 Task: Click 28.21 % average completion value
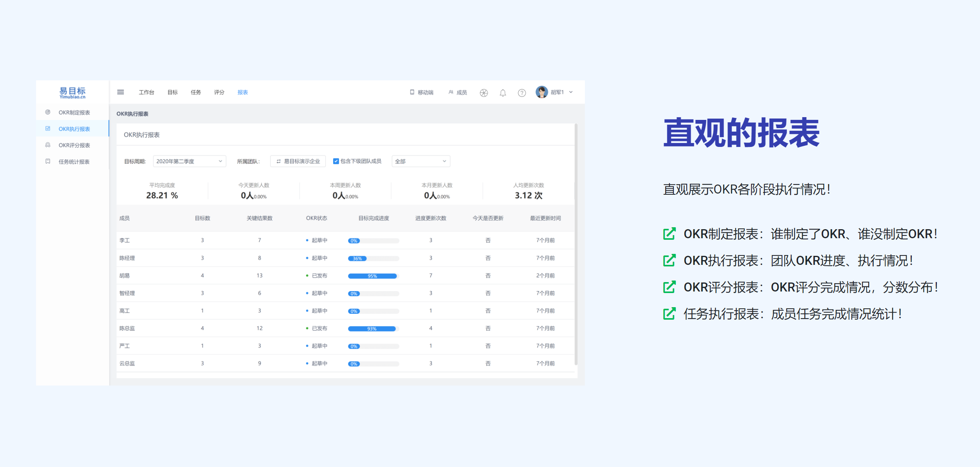(x=162, y=195)
